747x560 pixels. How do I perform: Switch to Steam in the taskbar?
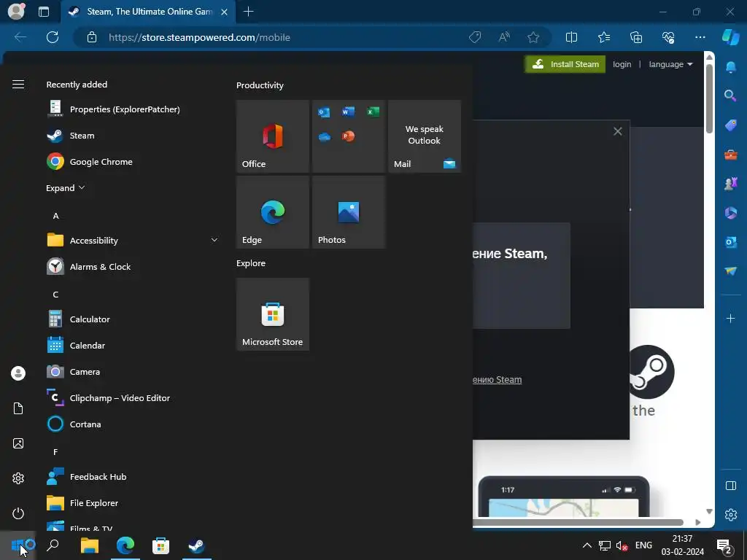coord(196,545)
